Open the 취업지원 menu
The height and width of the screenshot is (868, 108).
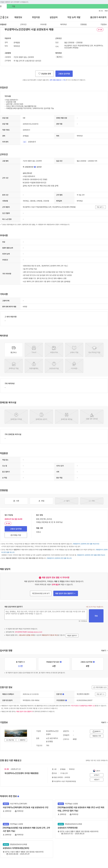tap(36, 17)
